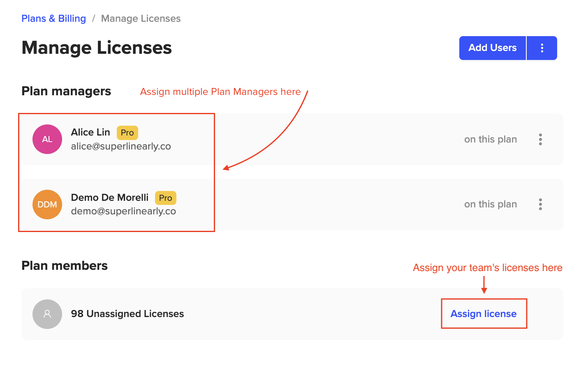Screen dimensions: 588x377
Task: Go back to Plans & Billing breadcrumb
Action: [53, 18]
